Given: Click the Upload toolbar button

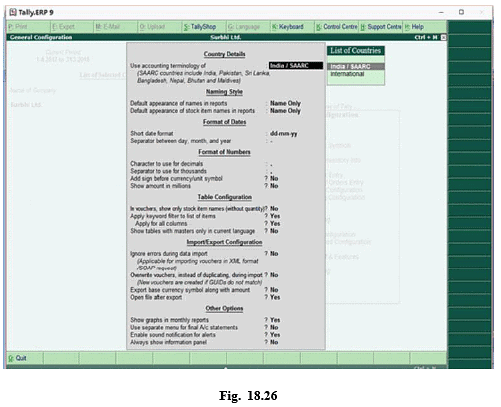Looking at the screenshot, I should [x=159, y=27].
